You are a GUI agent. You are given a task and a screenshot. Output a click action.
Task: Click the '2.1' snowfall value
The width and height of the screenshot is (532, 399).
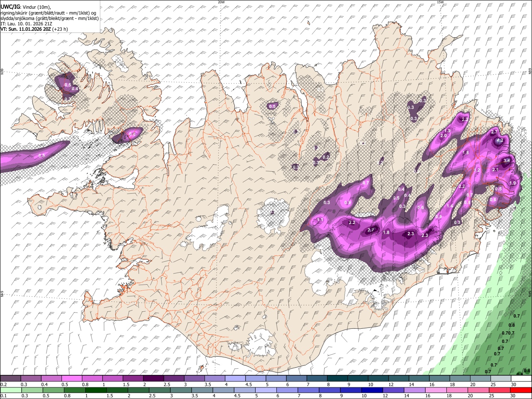(x=495, y=170)
